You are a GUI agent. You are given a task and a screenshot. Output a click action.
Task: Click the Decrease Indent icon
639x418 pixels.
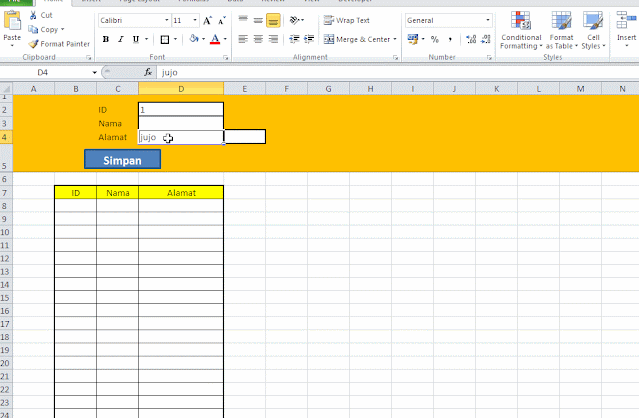point(294,39)
